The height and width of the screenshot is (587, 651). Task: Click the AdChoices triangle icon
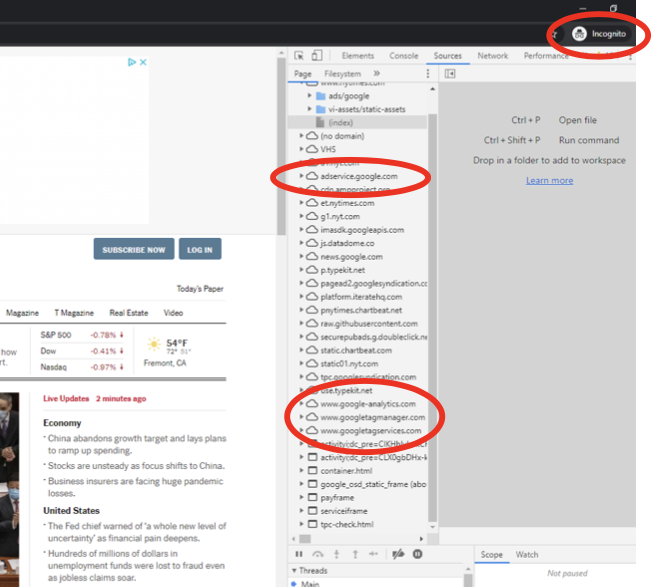tap(132, 62)
